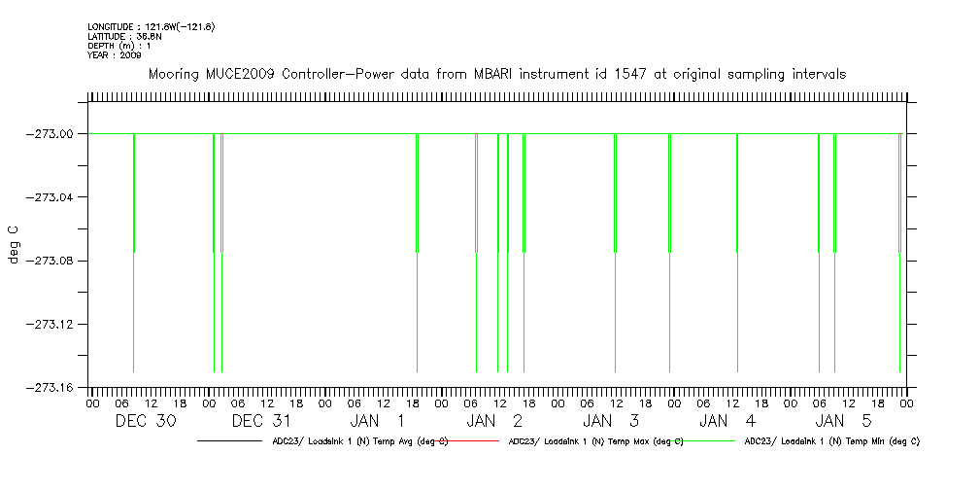Click the LATITUDE header text line
The height and width of the screenshot is (490, 980).
[x=123, y=36]
